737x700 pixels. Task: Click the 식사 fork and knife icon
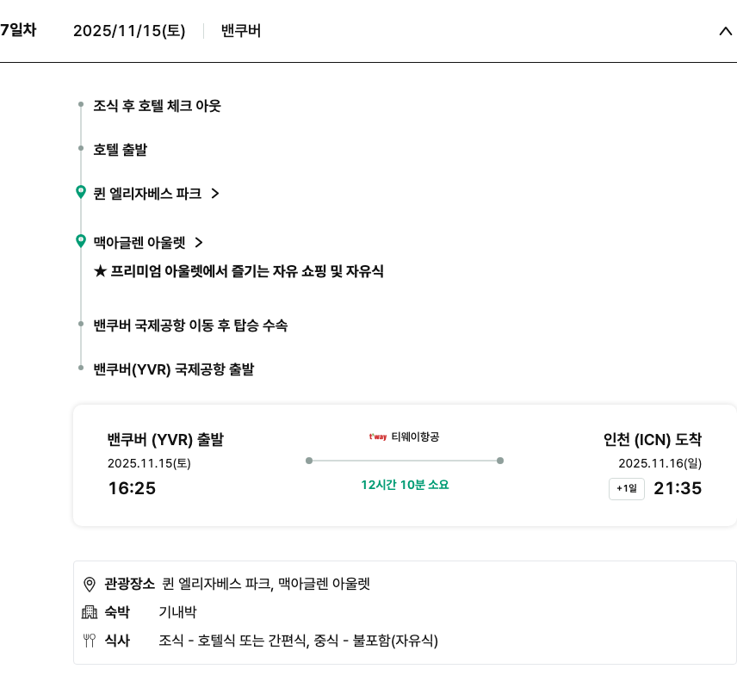coord(89,641)
